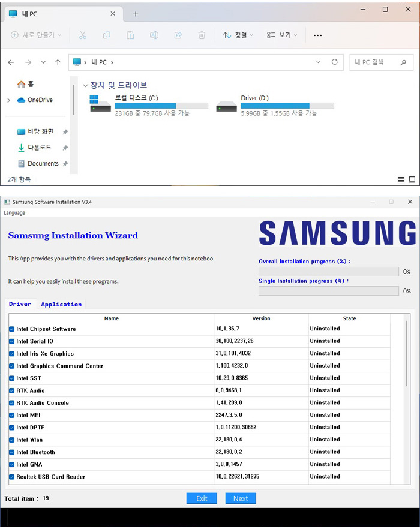Click the Cut scissors icon in toolbar
Screen dimensions: 420x529
pyautogui.click(x=83, y=35)
